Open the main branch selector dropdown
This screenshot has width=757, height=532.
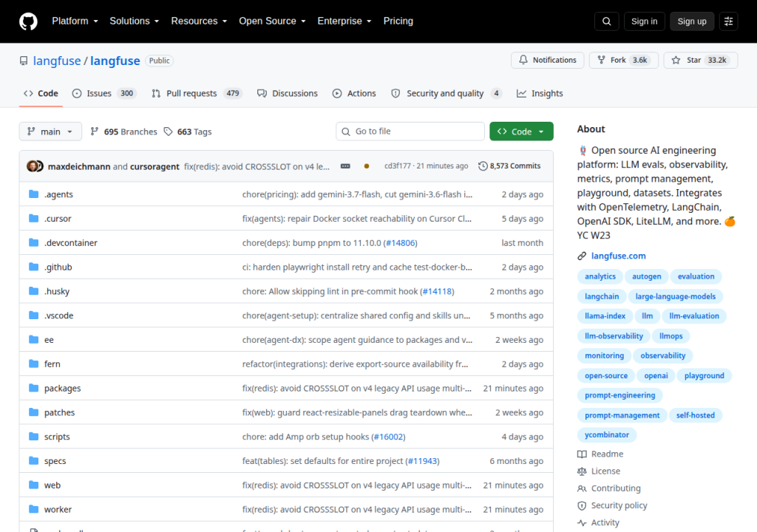pyautogui.click(x=50, y=132)
